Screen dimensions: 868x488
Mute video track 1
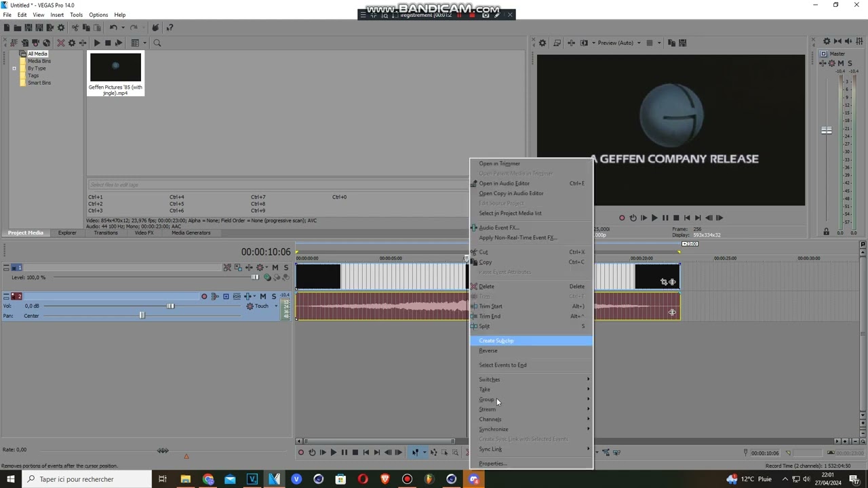point(275,267)
